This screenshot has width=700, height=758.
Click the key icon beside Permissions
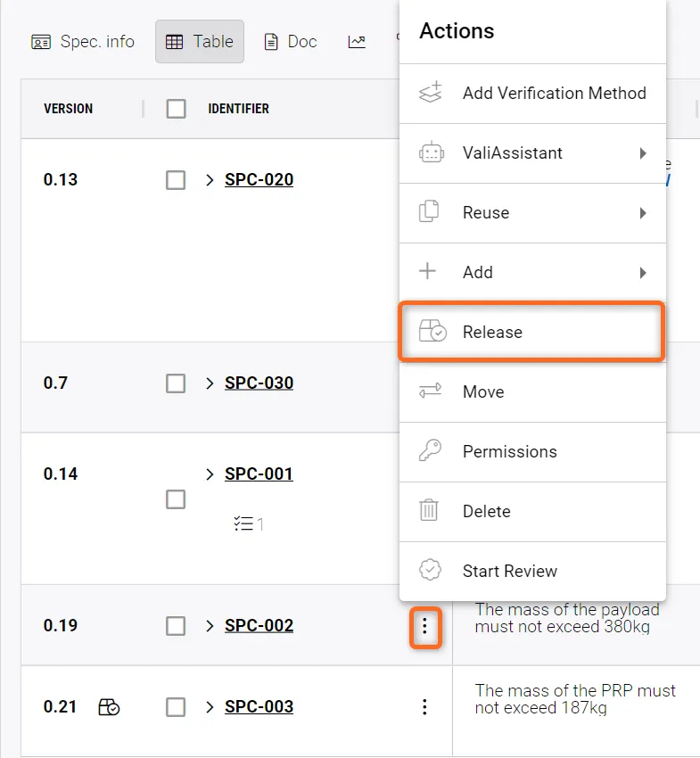pos(430,451)
